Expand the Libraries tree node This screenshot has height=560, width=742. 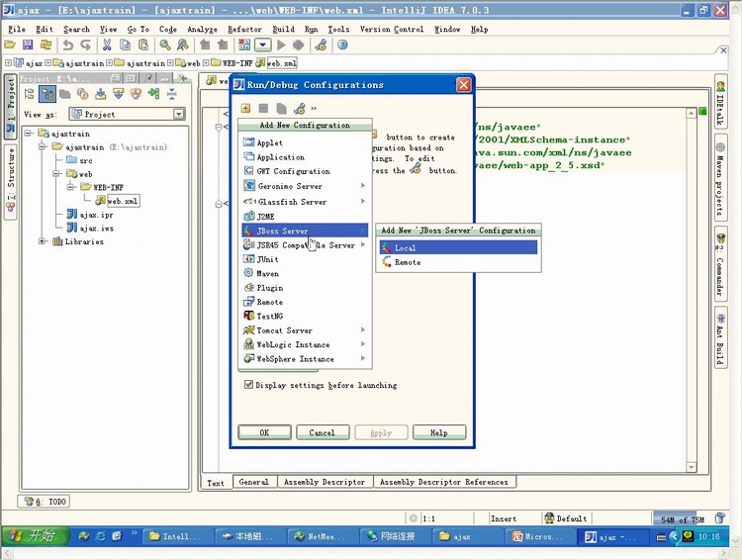pyautogui.click(x=43, y=241)
